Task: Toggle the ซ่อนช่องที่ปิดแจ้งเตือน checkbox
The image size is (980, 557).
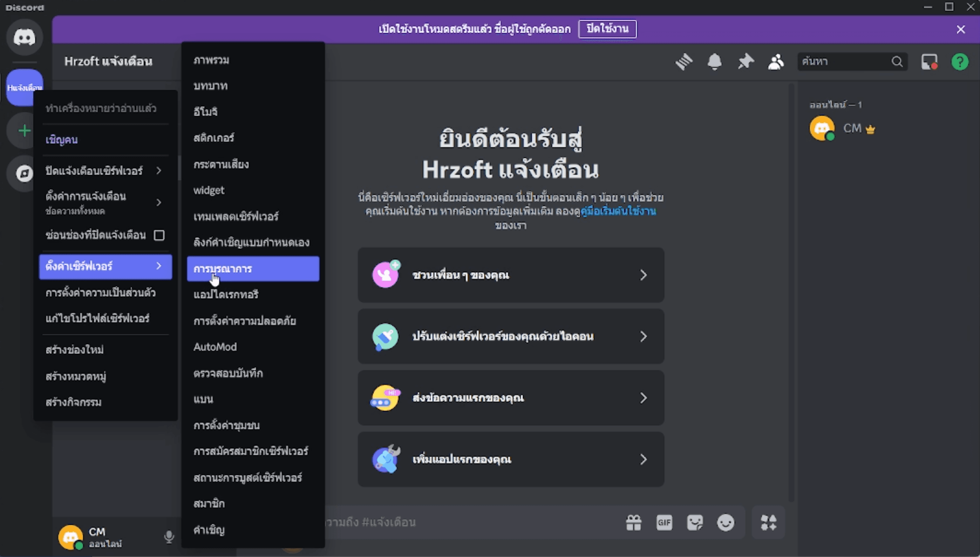Action: [x=159, y=236]
